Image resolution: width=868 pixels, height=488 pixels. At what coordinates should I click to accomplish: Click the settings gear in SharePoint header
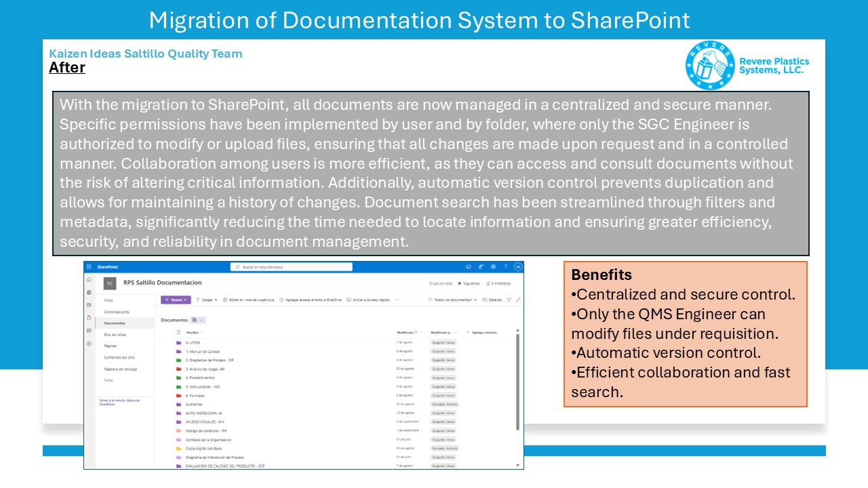tap(493, 267)
